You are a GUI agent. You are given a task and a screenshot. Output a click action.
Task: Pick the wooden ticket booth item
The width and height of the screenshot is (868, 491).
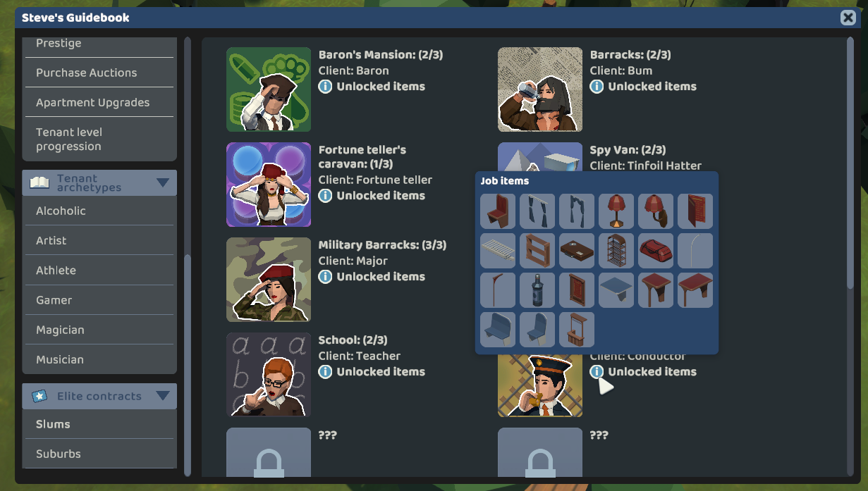pyautogui.click(x=577, y=330)
